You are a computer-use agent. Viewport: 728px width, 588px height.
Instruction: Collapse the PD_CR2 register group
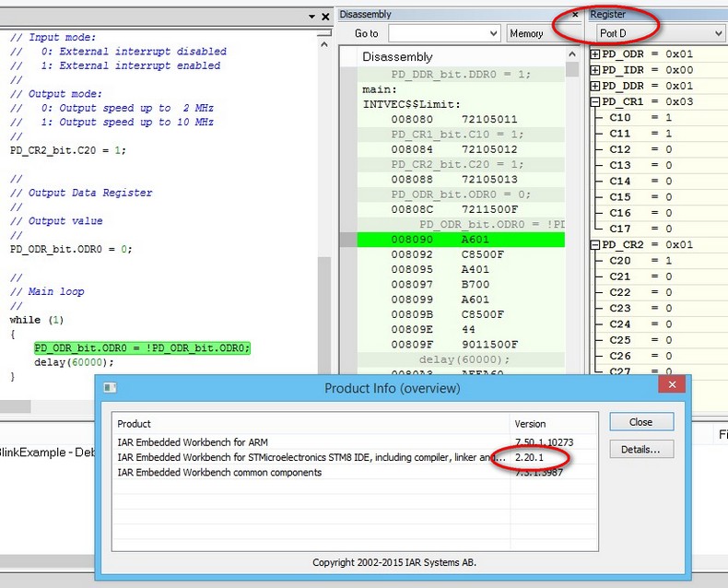[x=595, y=245]
